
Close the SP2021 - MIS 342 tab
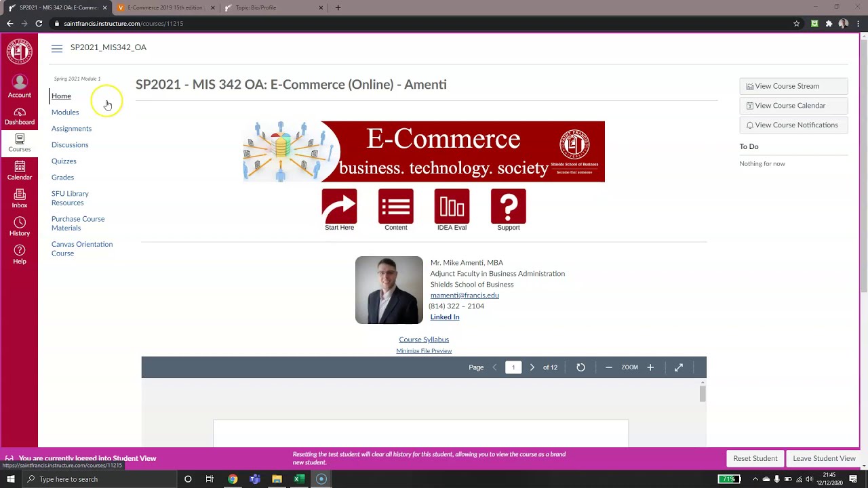pos(104,7)
